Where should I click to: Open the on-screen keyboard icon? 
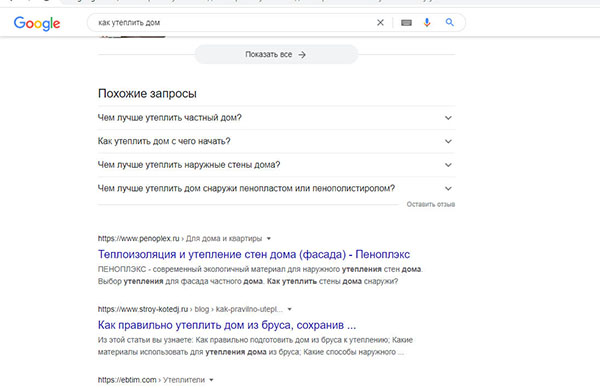[406, 23]
